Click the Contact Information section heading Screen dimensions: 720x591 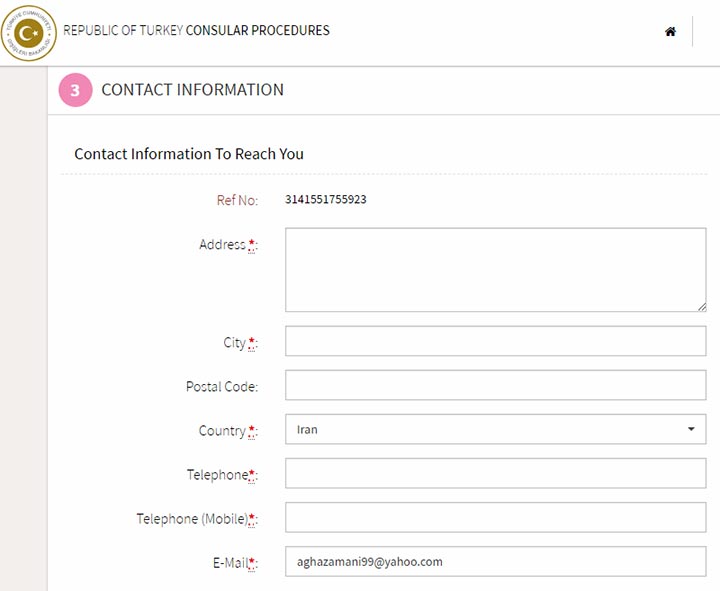coord(192,90)
